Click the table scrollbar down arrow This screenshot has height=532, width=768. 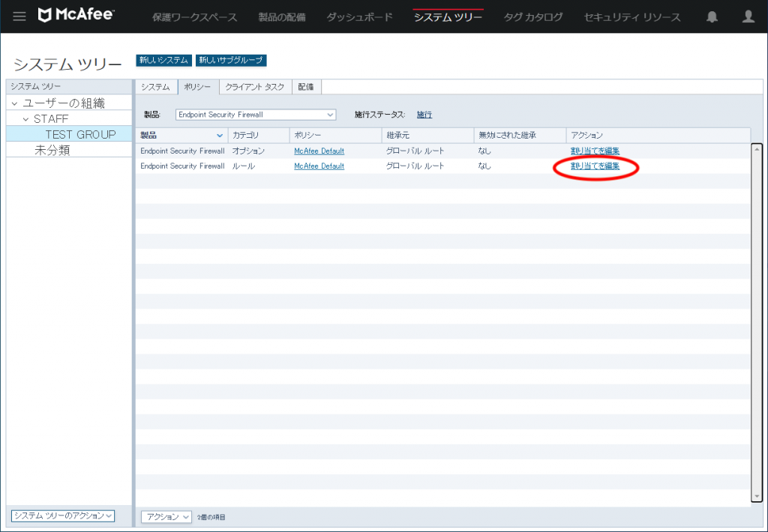point(757,496)
